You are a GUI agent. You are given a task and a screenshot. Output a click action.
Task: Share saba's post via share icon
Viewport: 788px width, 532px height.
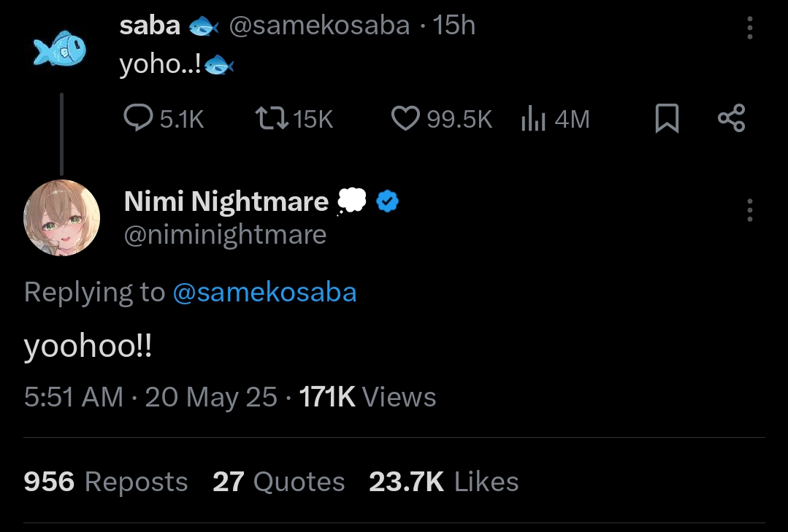[731, 118]
